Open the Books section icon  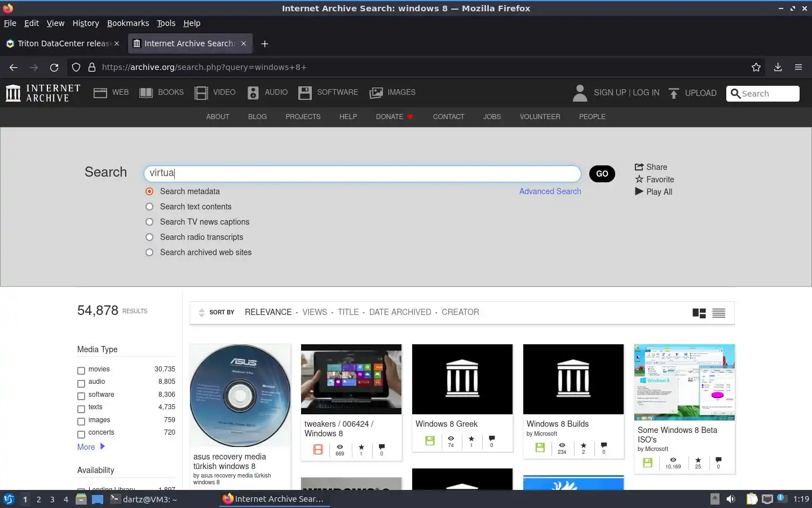tap(146, 93)
